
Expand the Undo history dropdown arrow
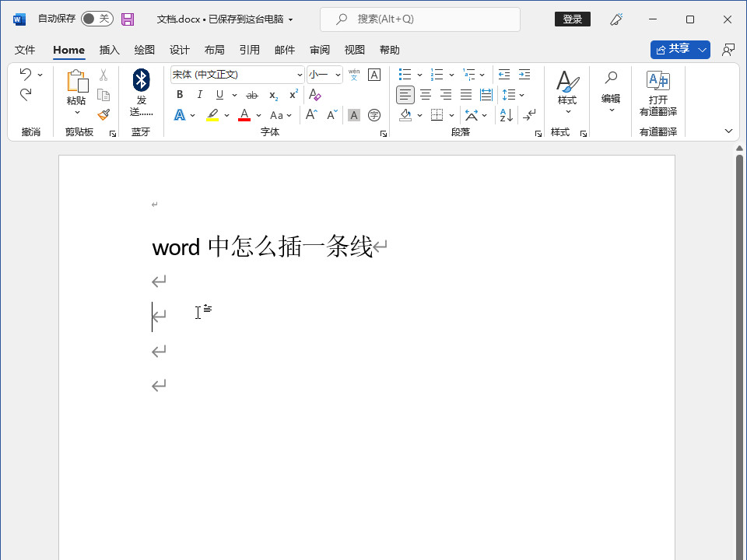pos(40,75)
